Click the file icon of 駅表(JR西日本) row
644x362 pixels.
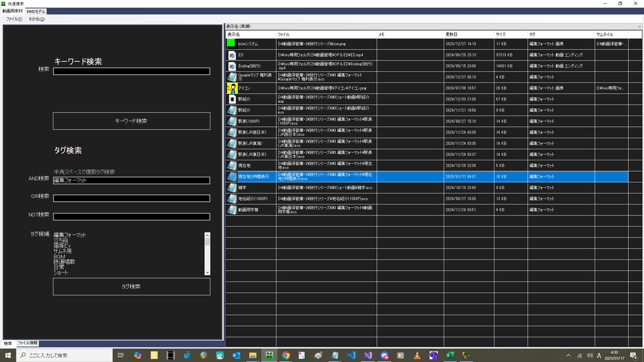tap(232, 132)
